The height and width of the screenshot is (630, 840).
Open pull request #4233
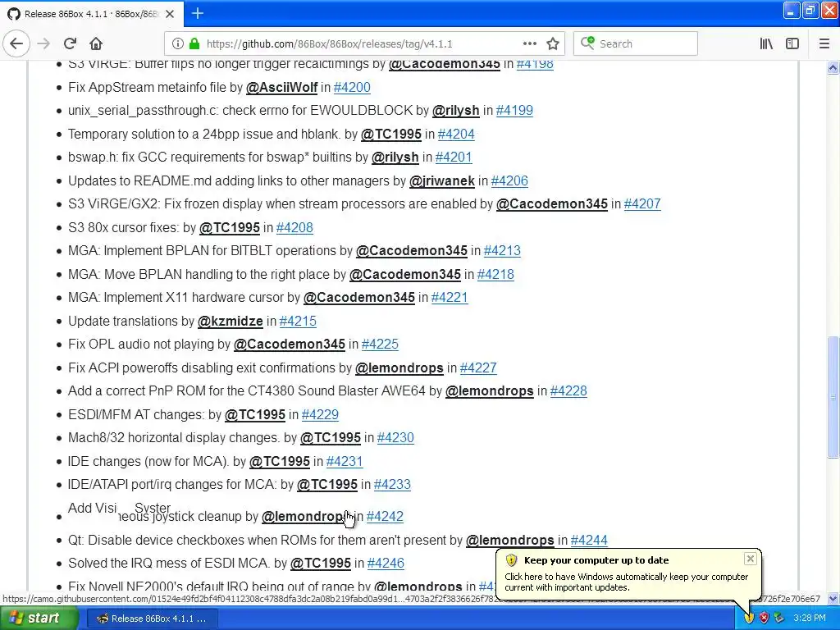tap(392, 484)
